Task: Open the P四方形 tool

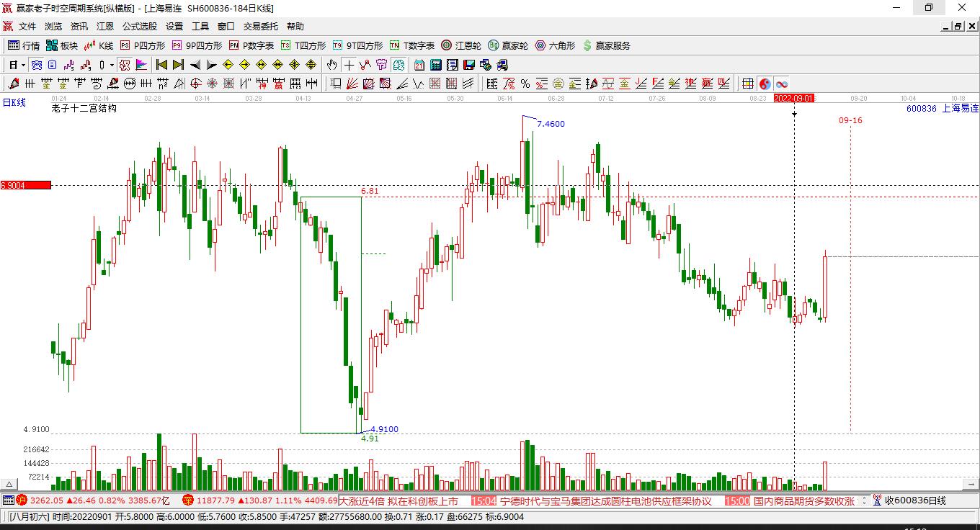Action: click(x=142, y=45)
